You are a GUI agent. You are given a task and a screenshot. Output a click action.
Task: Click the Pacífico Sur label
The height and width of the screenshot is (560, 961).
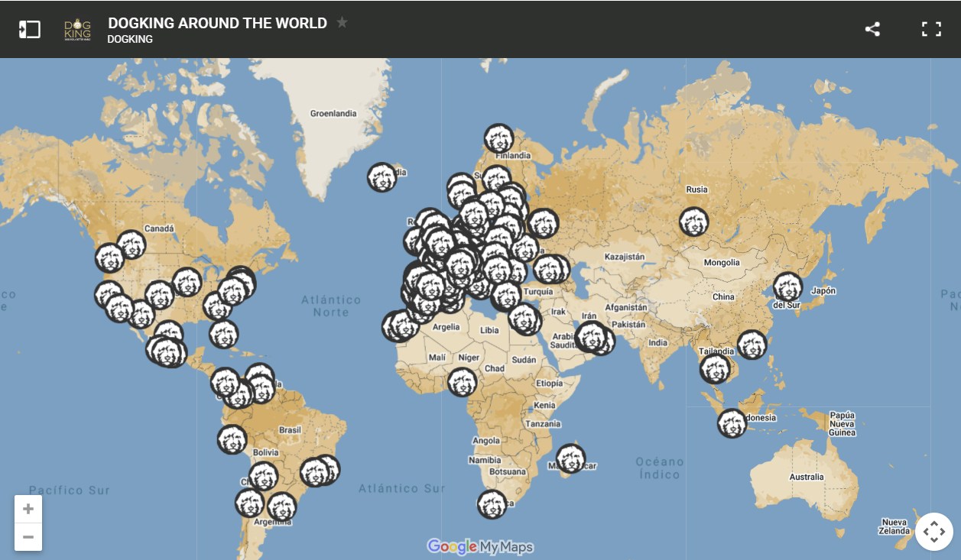(x=70, y=490)
